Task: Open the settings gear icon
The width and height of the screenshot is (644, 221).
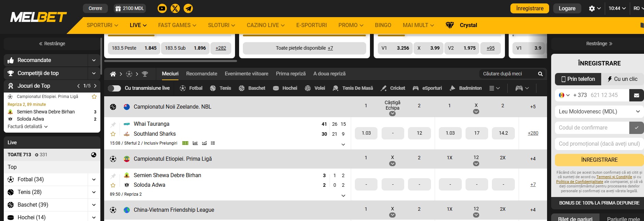Action: coord(592,9)
